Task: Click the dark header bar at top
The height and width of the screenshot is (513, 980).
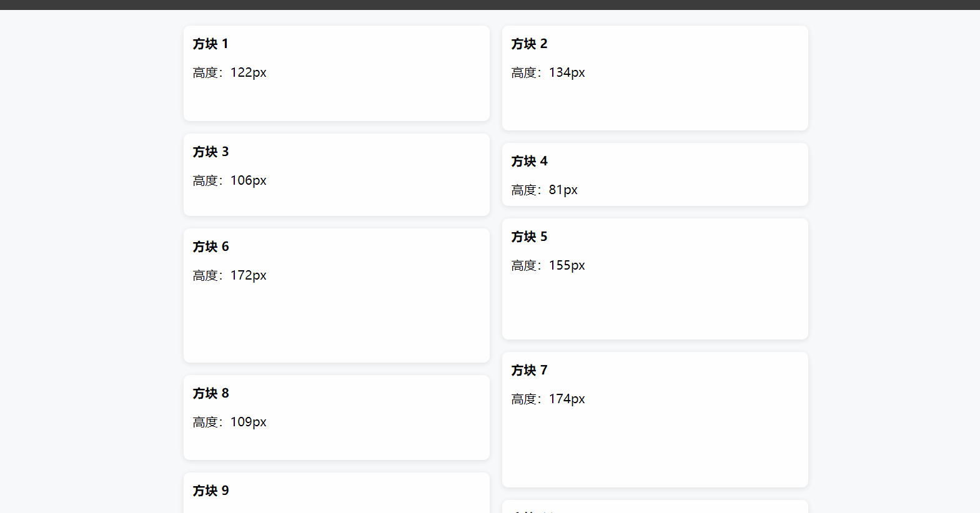Action: click(x=490, y=4)
